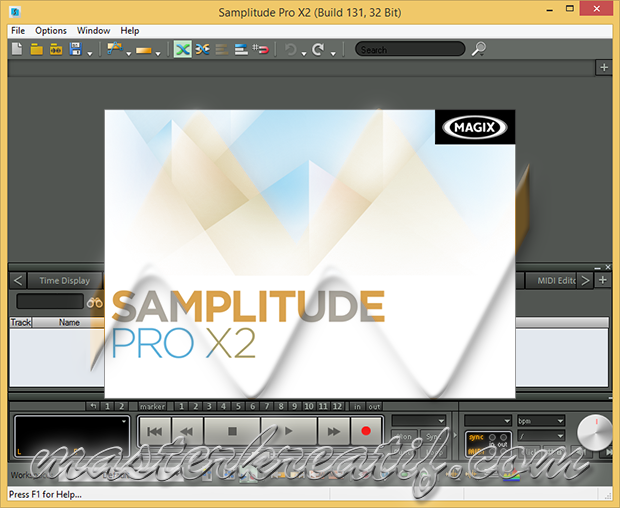Click the 'Press F1 for Help...' status text
This screenshot has height=508, width=620.
[x=45, y=495]
